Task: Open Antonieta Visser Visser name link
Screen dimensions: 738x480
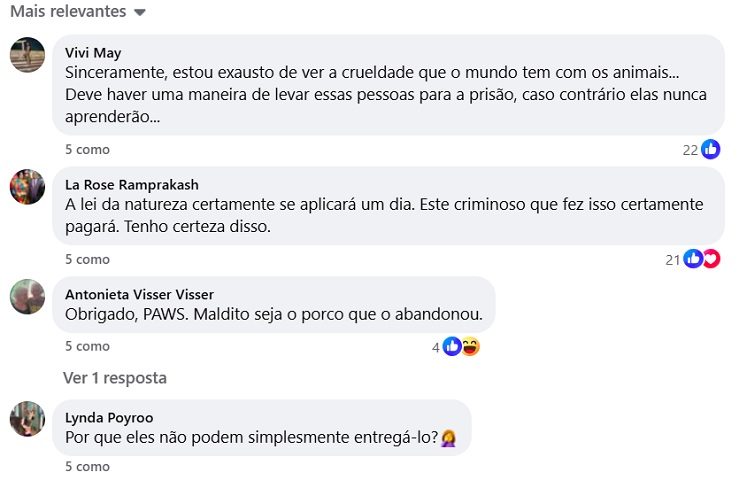Action: tap(139, 295)
